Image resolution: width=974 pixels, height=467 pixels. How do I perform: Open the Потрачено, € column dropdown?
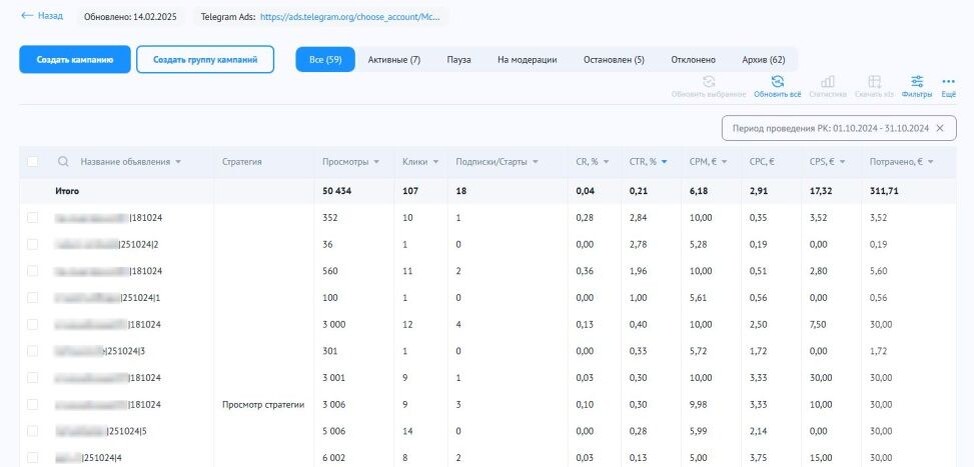(931, 162)
